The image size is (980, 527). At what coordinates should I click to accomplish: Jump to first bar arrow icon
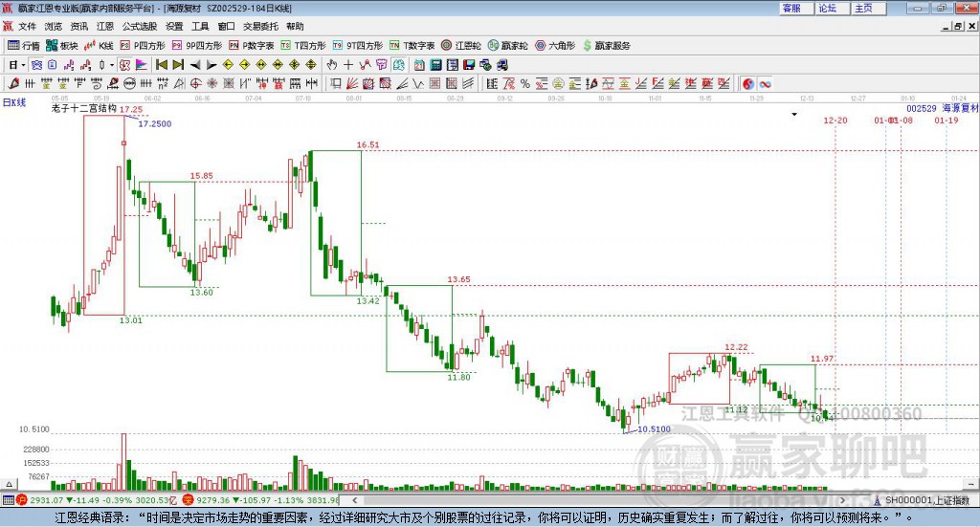click(161, 64)
